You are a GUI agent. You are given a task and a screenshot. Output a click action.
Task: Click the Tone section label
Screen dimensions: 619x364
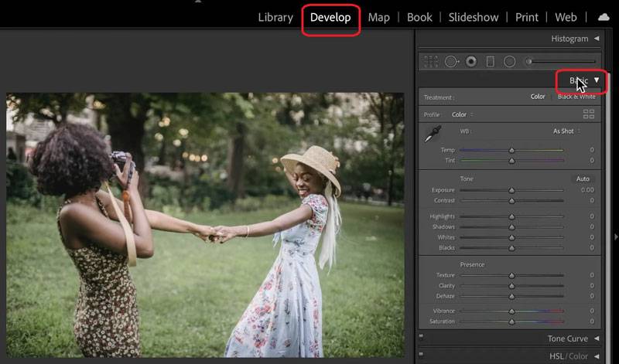coord(467,179)
